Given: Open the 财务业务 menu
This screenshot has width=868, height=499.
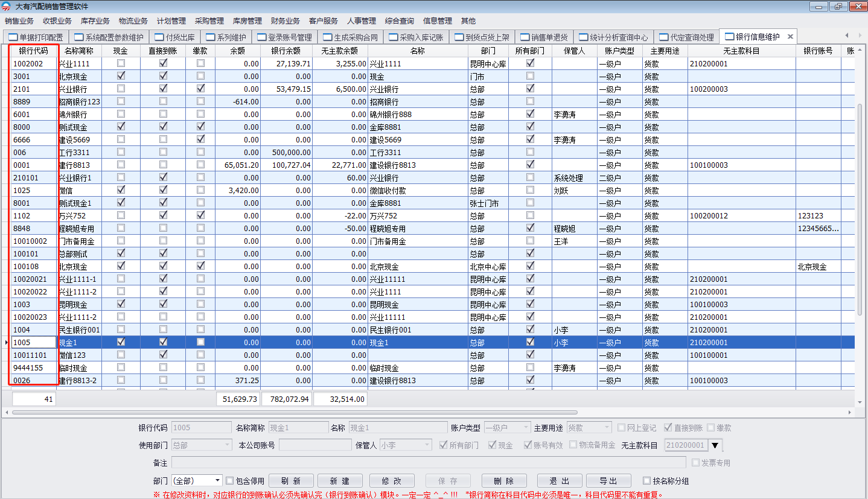Looking at the screenshot, I should 286,21.
